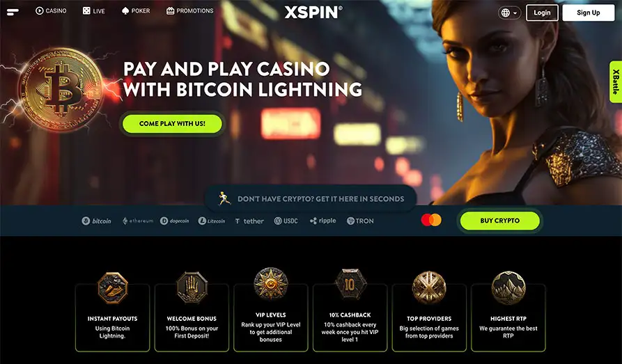Image resolution: width=622 pixels, height=364 pixels.
Task: Click the running man crypto icon
Action: coord(225,198)
